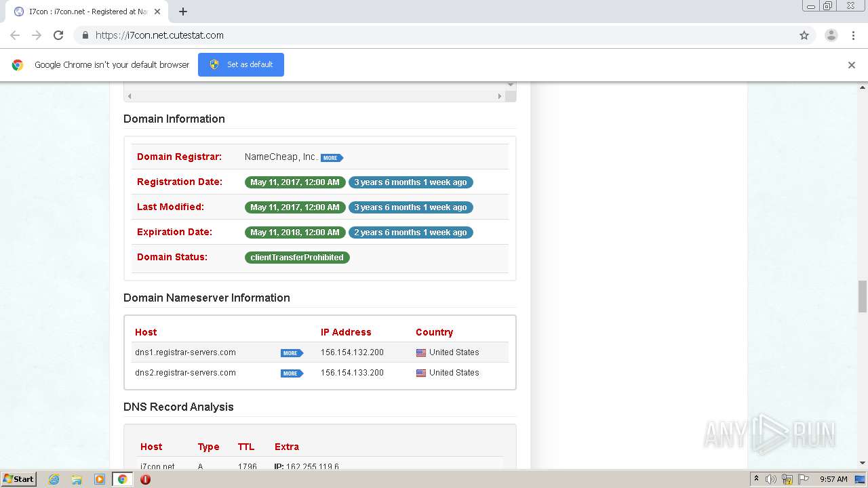Screen dimensions: 868x488
Task: Launch Internet Explorer from taskbar
Action: click(x=54, y=479)
